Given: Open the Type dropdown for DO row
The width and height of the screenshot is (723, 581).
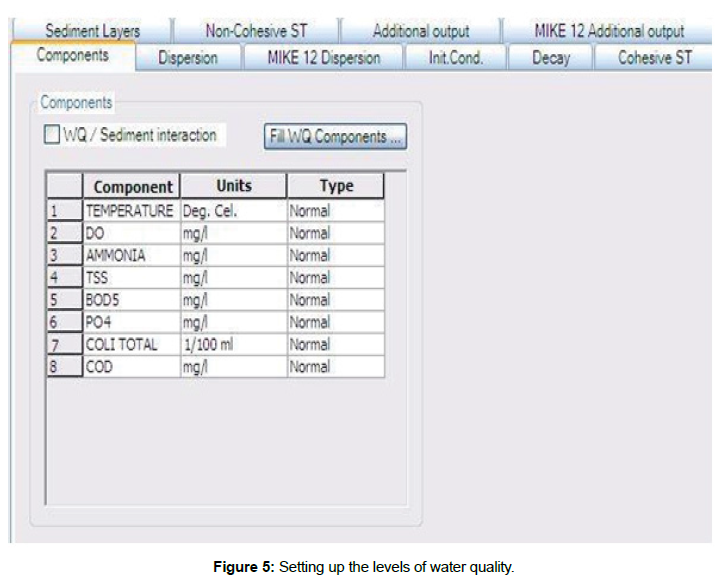Looking at the screenshot, I should pyautogui.click(x=335, y=233).
